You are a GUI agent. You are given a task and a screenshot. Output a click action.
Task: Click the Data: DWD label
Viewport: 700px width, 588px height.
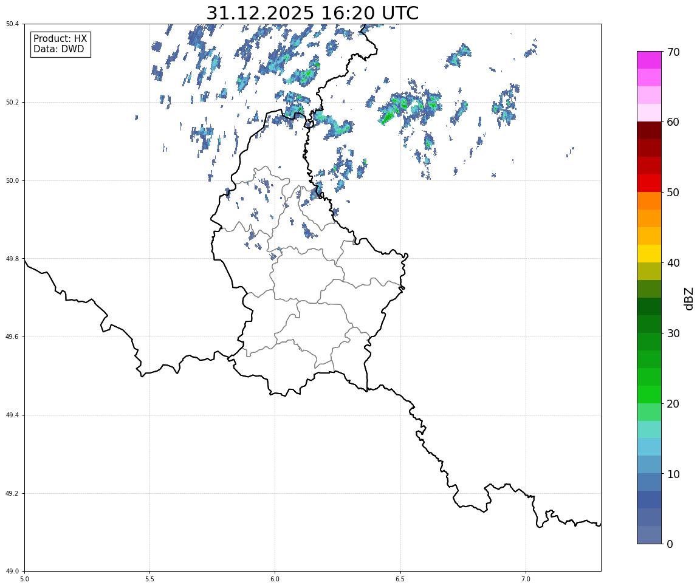58,49
